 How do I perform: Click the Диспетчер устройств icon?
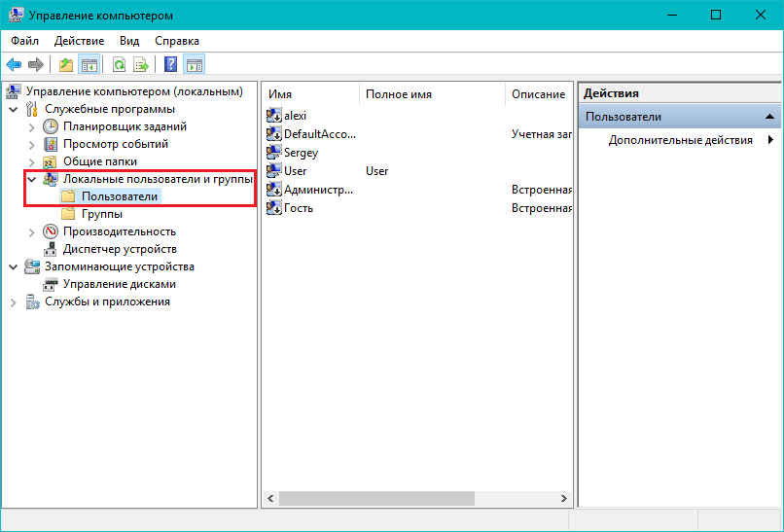(x=51, y=249)
